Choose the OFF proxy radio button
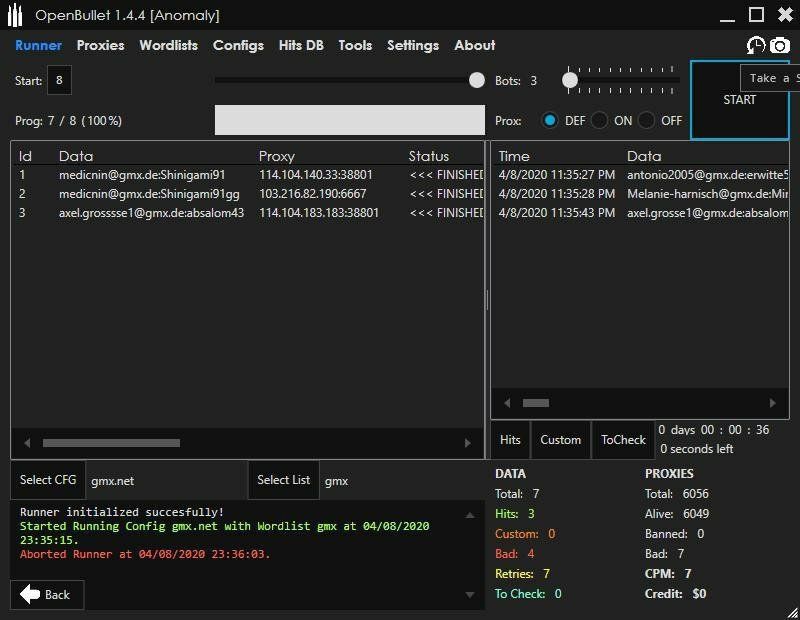The width and height of the screenshot is (800, 620). (647, 120)
